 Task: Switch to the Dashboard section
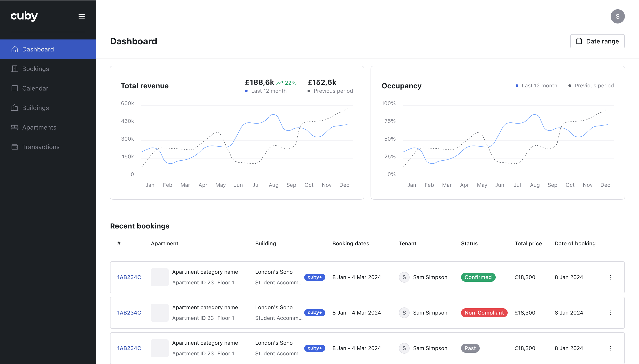(x=38, y=49)
